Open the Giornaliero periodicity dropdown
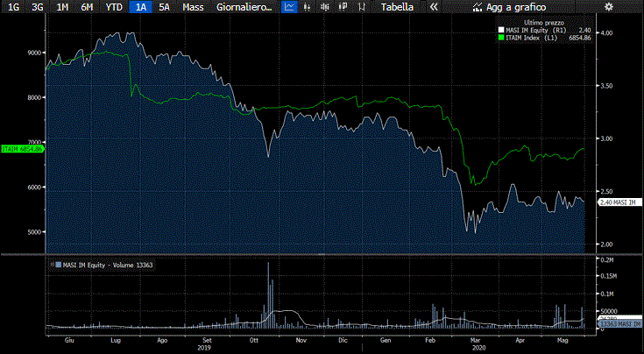This screenshot has height=354, width=644. (x=244, y=7)
